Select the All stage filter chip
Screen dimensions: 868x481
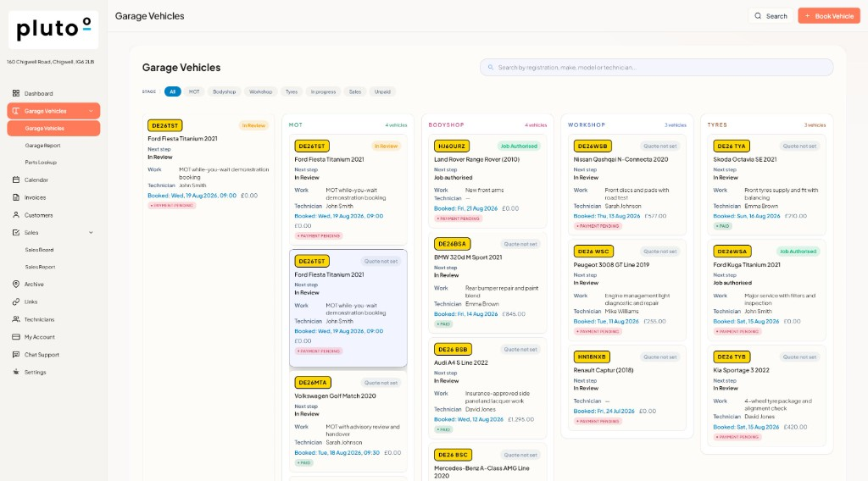pos(173,91)
